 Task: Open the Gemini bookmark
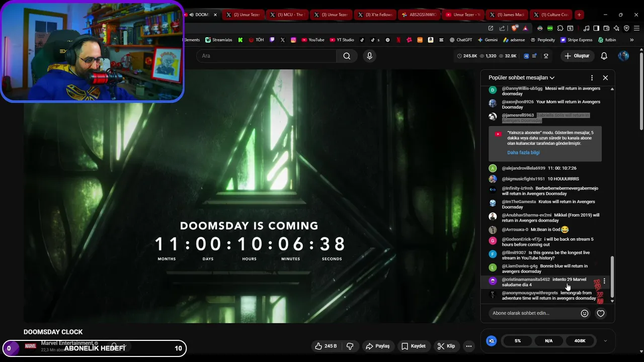pos(488,40)
